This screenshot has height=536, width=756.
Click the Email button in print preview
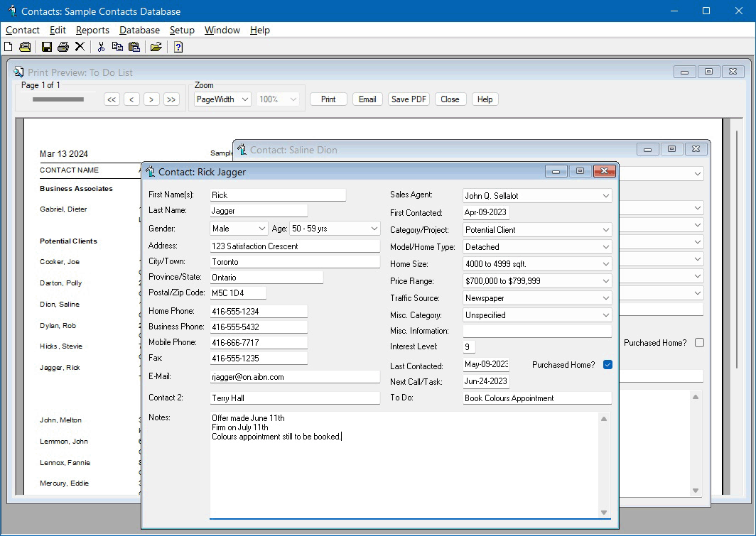367,99
